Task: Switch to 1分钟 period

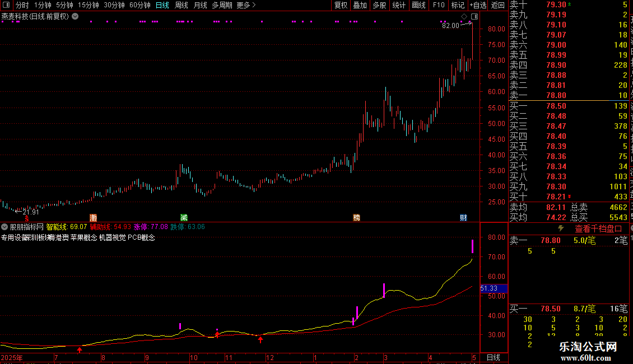Action: [43, 5]
